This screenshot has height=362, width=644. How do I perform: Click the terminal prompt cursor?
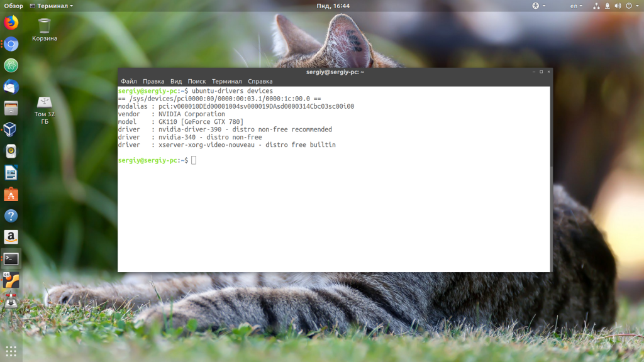(194, 160)
